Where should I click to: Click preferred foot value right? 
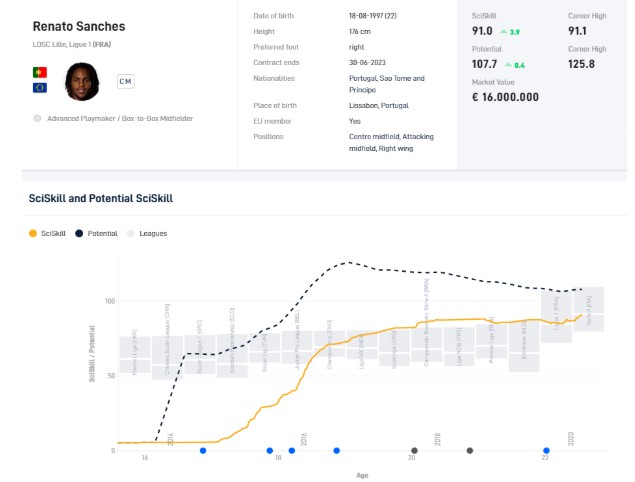click(x=356, y=47)
